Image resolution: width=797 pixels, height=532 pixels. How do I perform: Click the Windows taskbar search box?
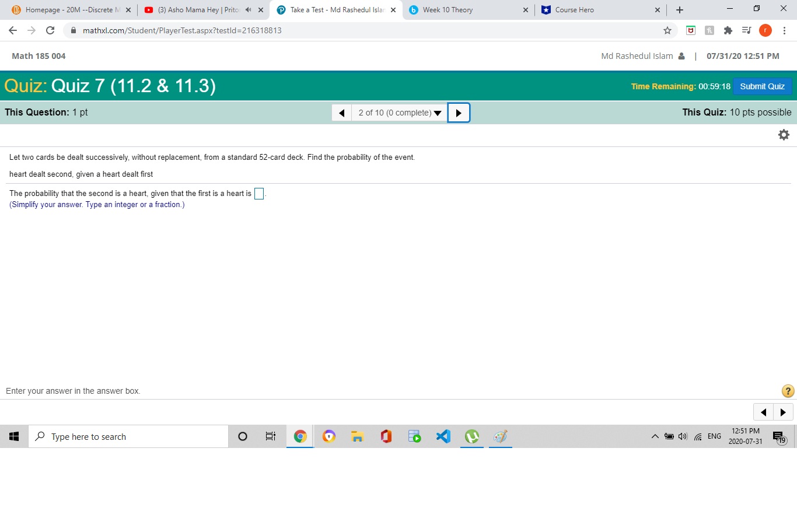point(128,436)
